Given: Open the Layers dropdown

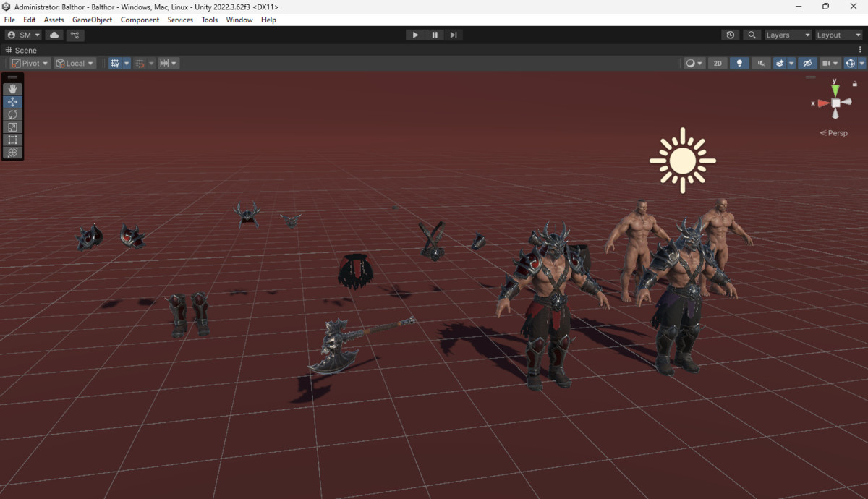Looking at the screenshot, I should pos(788,35).
